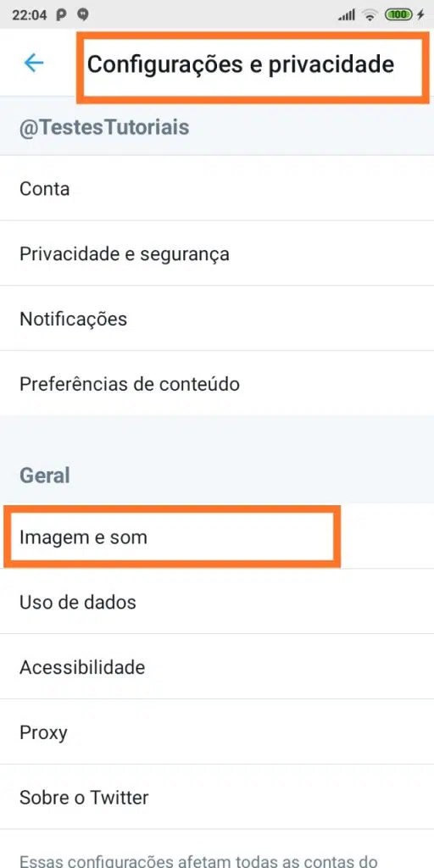Tap the Geral section header
The image size is (434, 868).
click(x=45, y=476)
